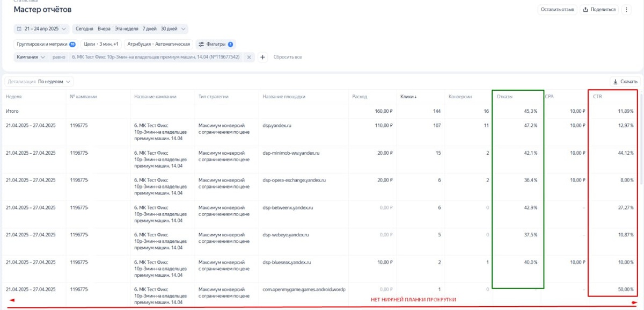Click the dsp-betweenx.yandex.ru placement cell
The width and height of the screenshot is (644, 310).
pos(288,207)
